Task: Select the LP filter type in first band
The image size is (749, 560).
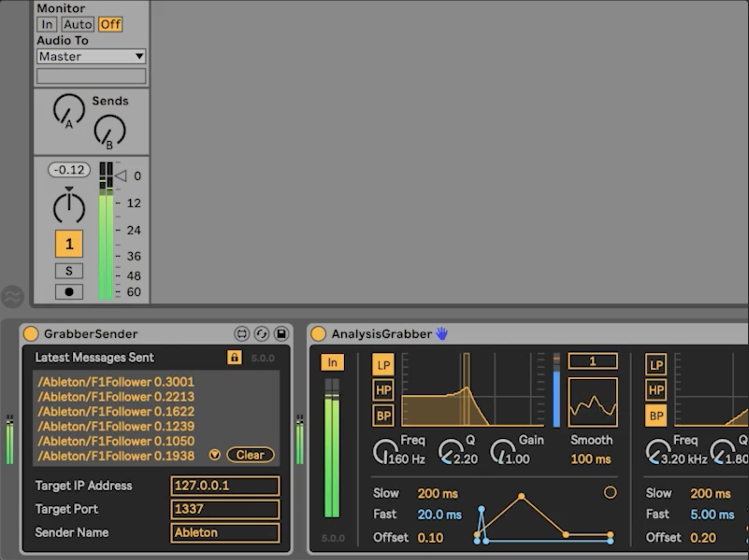Action: [383, 365]
